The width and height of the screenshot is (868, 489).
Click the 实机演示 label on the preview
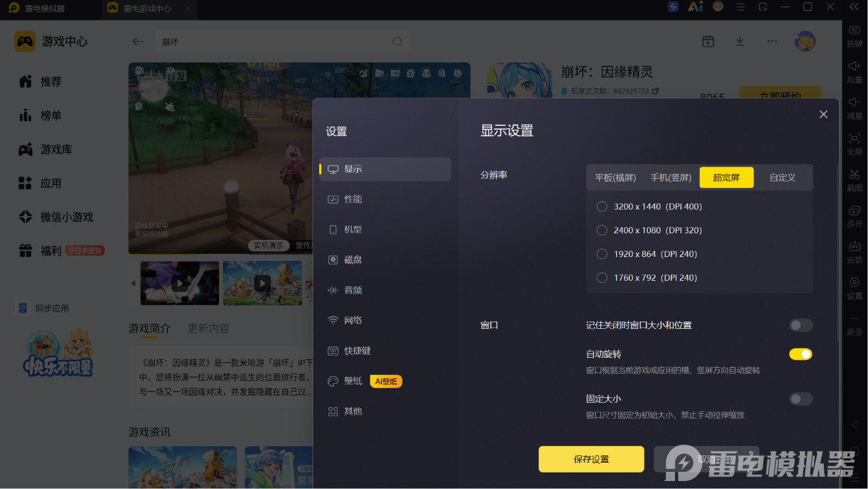pos(269,246)
